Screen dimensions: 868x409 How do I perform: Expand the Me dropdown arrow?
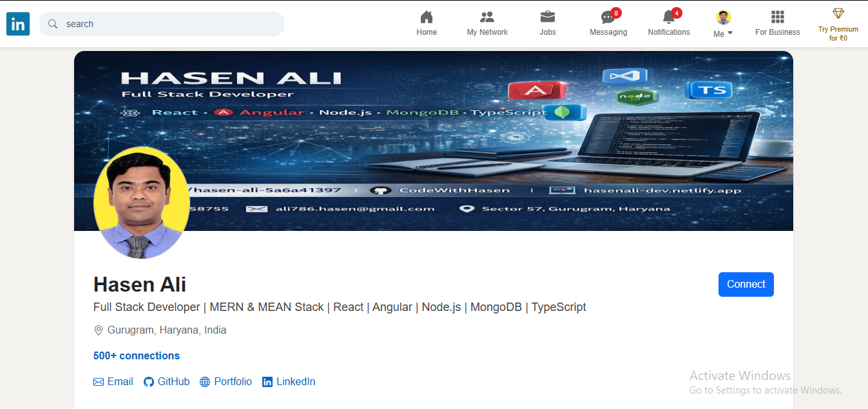[x=730, y=34]
